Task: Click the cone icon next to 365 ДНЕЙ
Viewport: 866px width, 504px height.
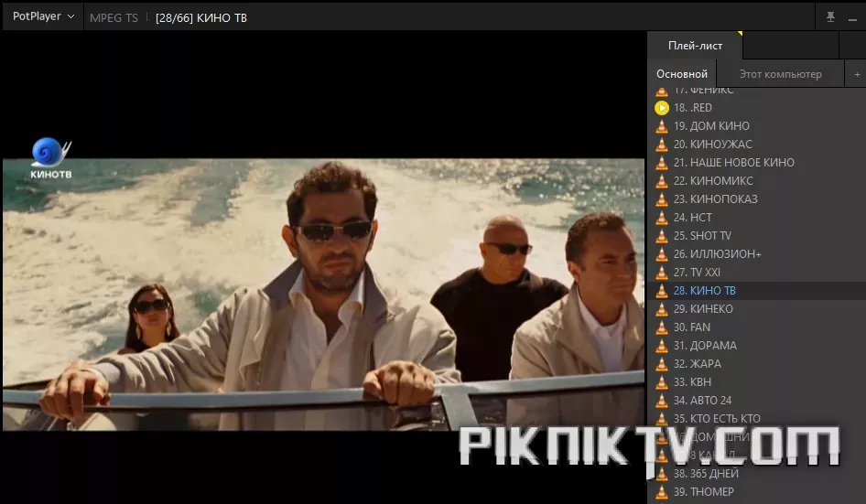Action: (662, 473)
